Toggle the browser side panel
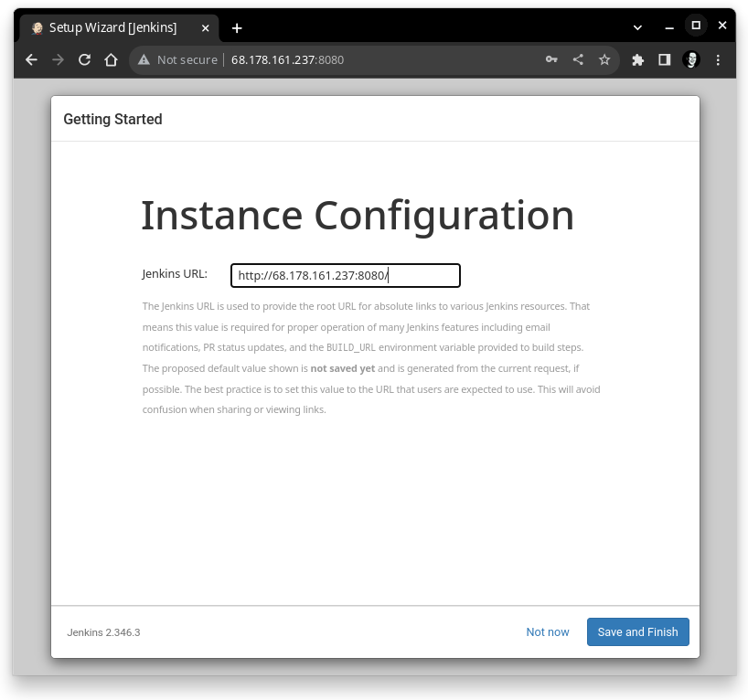Image resolution: width=748 pixels, height=700 pixels. click(x=665, y=59)
